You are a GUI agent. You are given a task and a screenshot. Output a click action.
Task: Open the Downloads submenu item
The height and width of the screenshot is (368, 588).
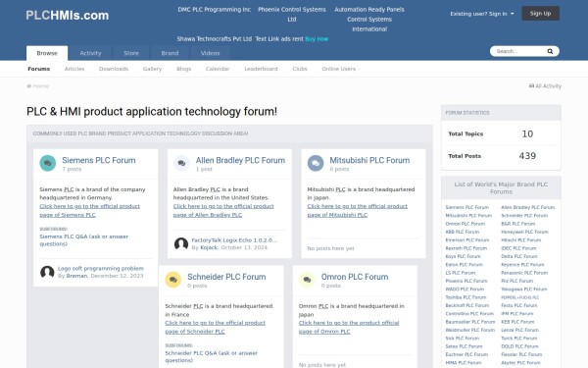click(x=114, y=69)
